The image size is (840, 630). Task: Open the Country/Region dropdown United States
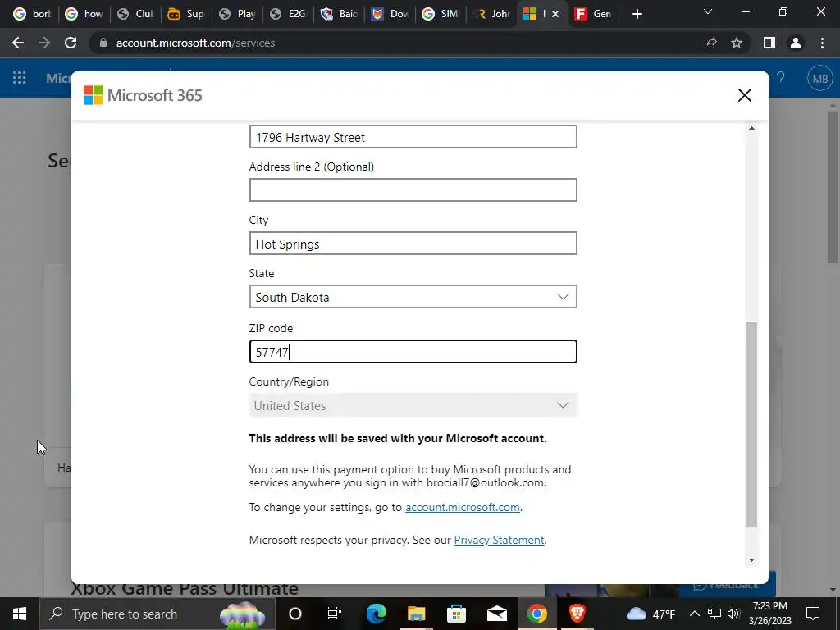tap(413, 405)
